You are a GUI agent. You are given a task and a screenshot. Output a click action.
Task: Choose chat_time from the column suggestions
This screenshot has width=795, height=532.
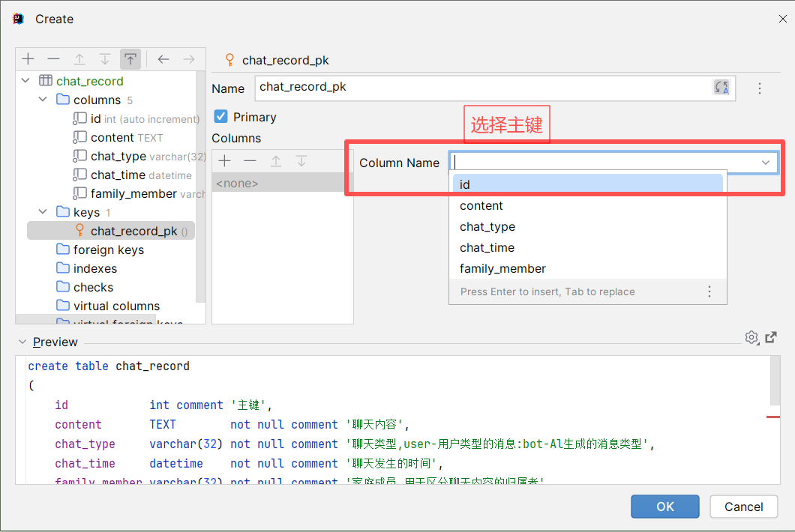coord(588,247)
